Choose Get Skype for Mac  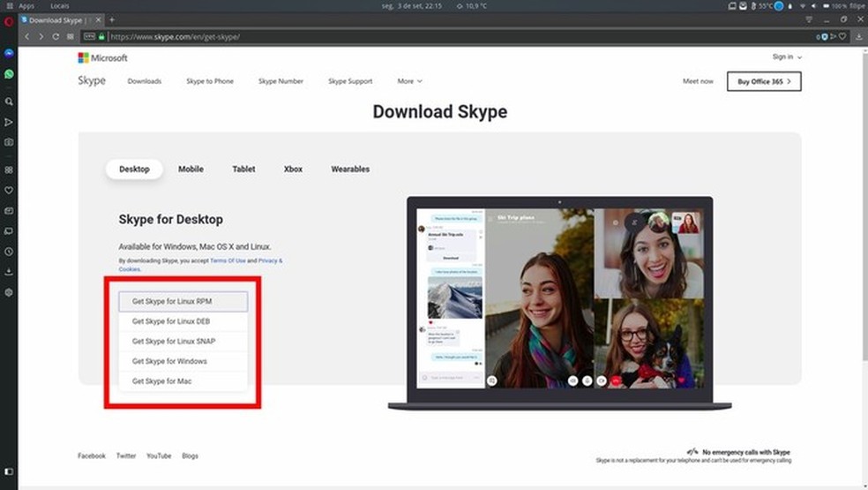(183, 381)
